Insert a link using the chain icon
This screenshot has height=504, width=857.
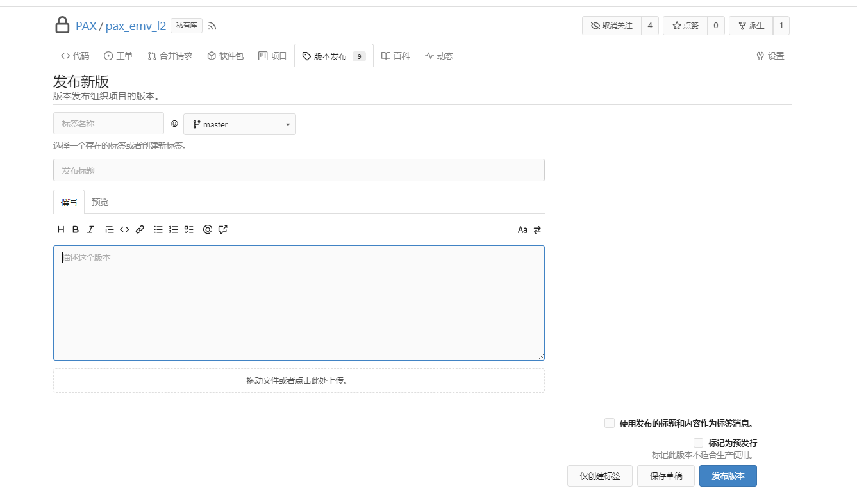(x=140, y=229)
